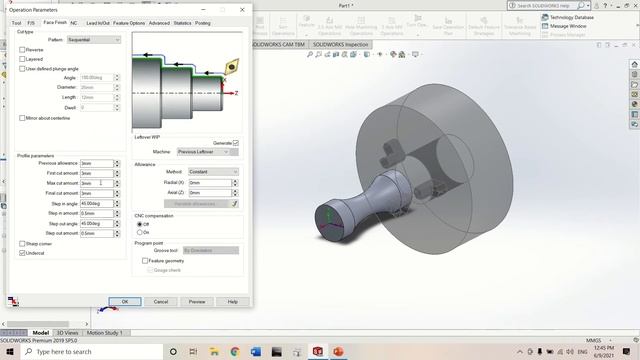Click the curve icon beside Variable allowances
This screenshot has width=640, height=360.
click(x=235, y=204)
